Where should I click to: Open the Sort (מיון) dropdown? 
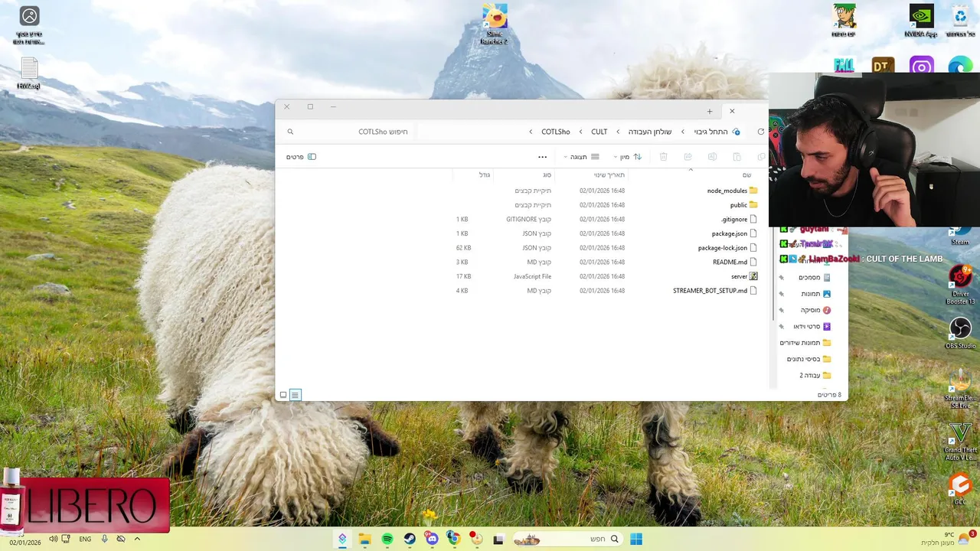[627, 157]
